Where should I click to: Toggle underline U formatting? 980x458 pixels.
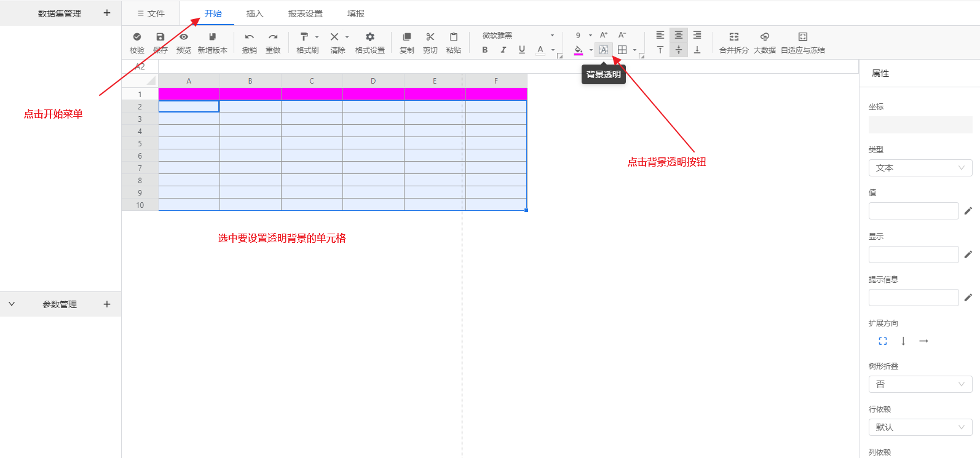(522, 50)
